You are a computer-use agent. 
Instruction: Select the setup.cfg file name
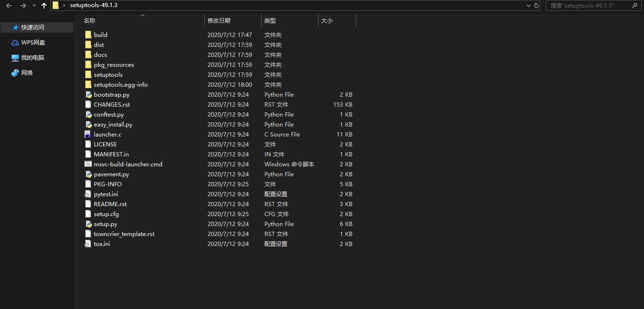pyautogui.click(x=106, y=214)
